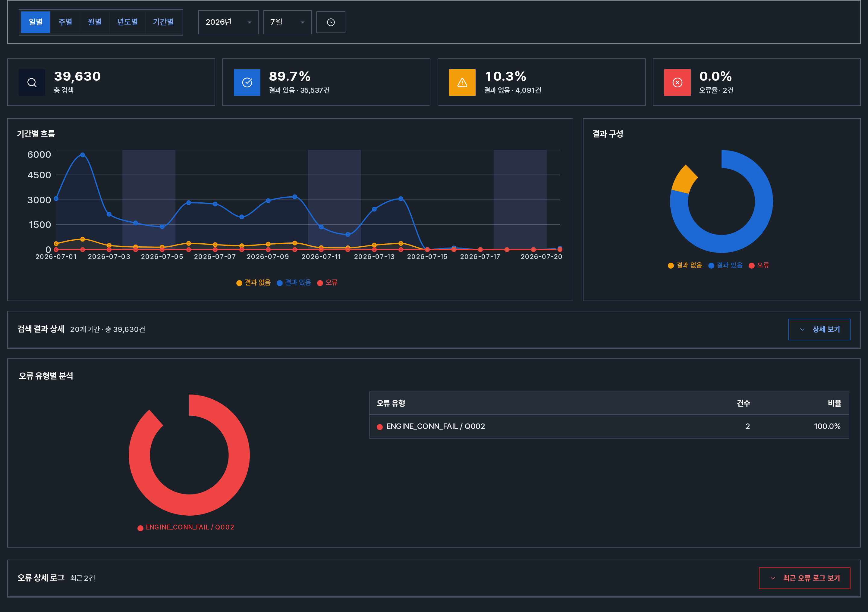
Task: Switch to the 년도별 yearly tab
Action: point(127,22)
